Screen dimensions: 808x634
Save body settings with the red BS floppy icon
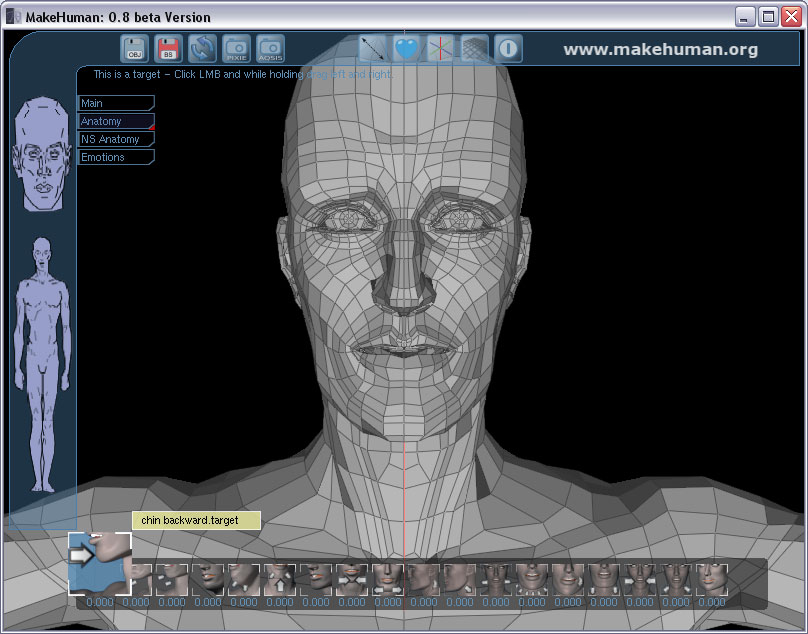[169, 48]
